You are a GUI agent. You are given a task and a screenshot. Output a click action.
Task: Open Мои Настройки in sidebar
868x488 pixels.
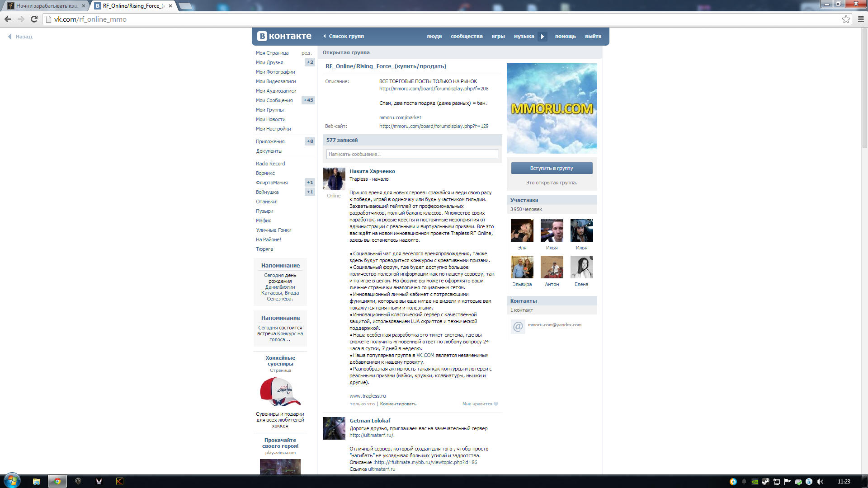[x=274, y=129]
